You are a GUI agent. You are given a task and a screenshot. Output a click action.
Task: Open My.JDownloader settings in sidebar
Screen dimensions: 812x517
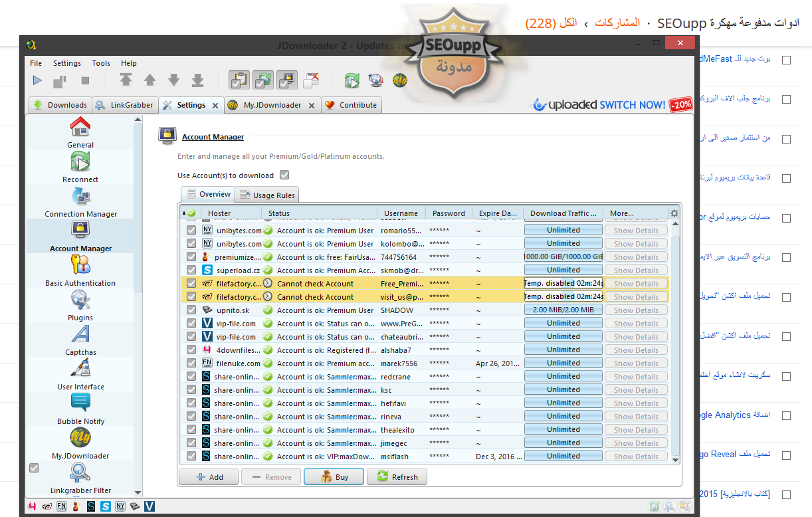pyautogui.click(x=80, y=444)
